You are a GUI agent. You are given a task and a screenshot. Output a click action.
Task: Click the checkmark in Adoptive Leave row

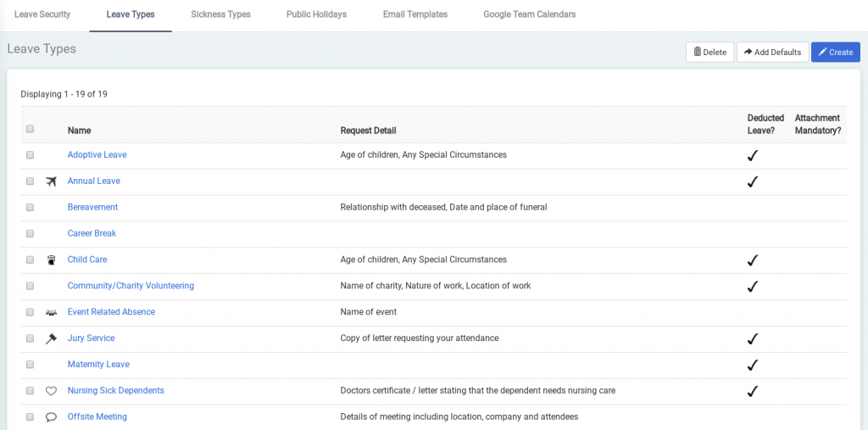coord(752,155)
